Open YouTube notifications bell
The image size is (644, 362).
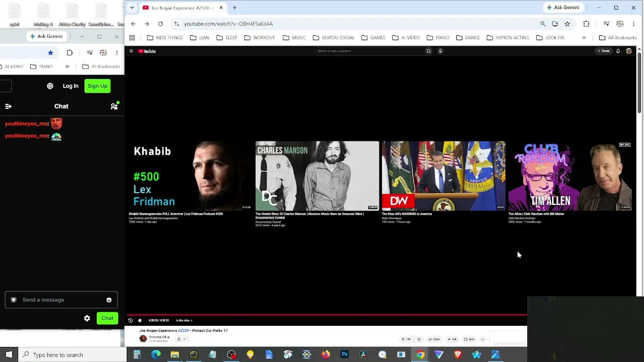(618, 51)
